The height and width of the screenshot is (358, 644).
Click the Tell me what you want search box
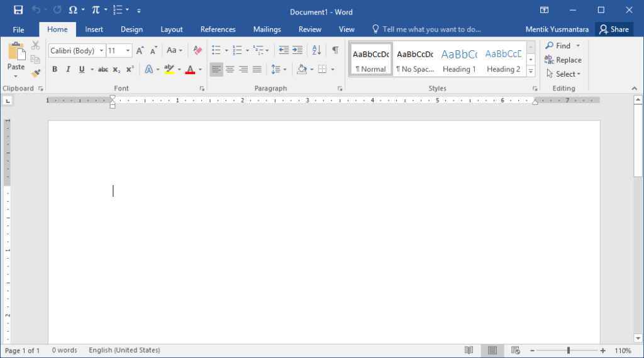[431, 30]
